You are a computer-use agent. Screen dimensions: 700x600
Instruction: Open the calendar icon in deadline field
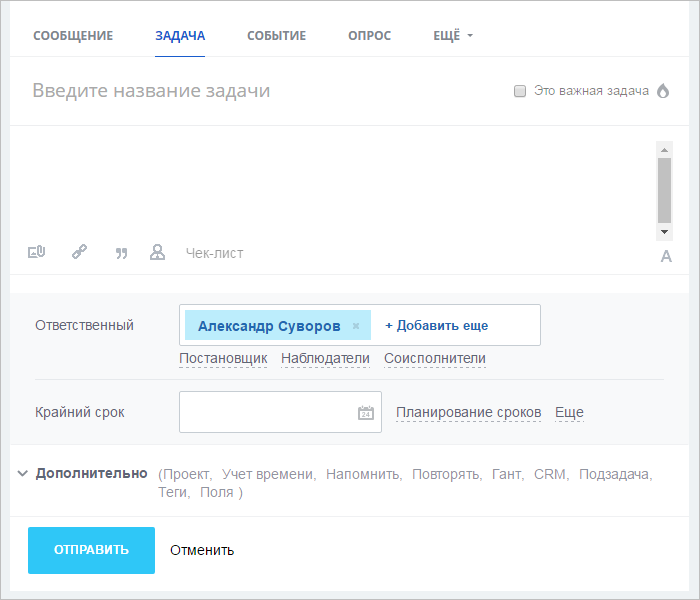click(366, 412)
